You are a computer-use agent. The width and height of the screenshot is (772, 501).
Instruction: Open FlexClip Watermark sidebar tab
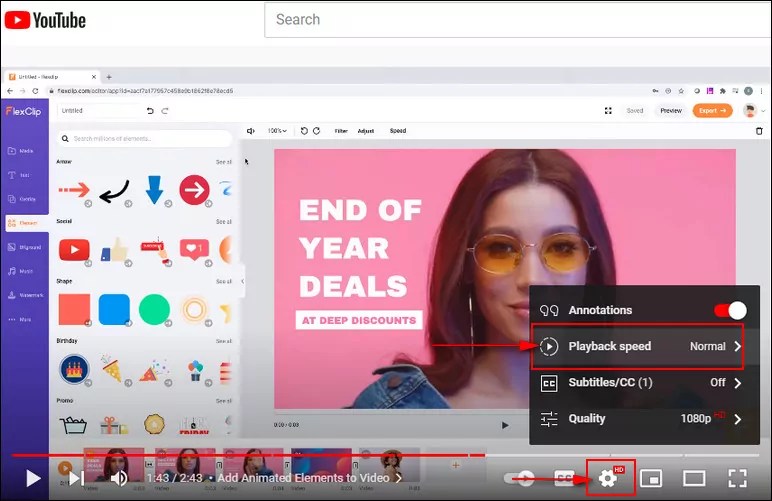pos(26,295)
